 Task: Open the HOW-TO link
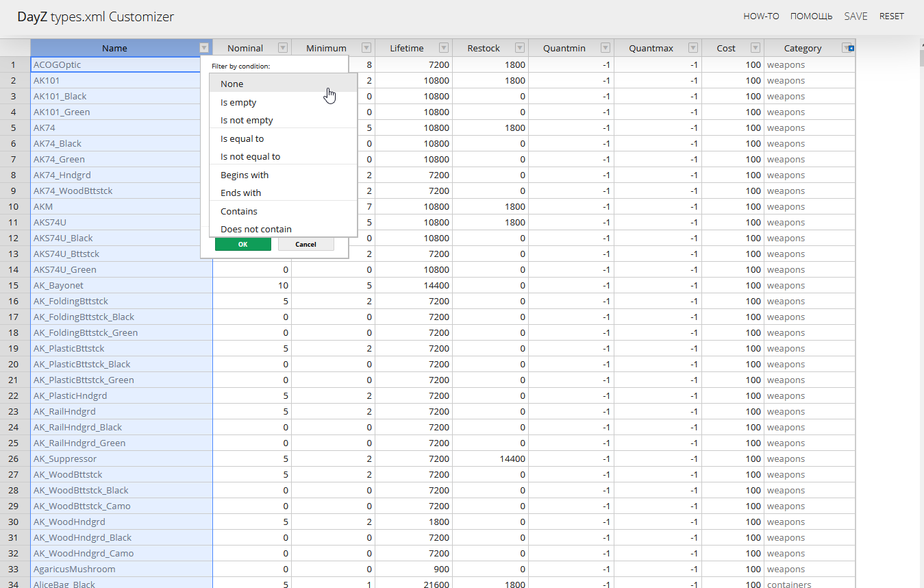pos(761,16)
